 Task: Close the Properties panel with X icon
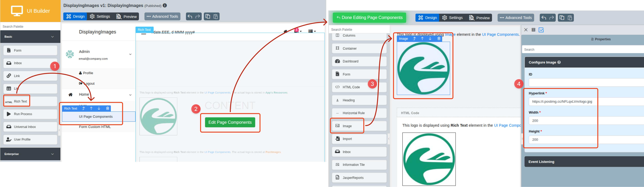point(526,30)
